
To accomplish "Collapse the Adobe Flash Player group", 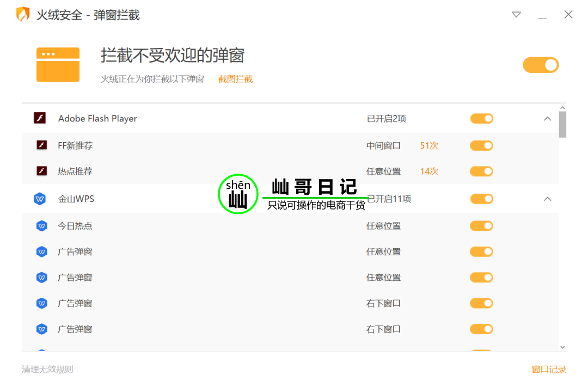I will click(x=548, y=119).
